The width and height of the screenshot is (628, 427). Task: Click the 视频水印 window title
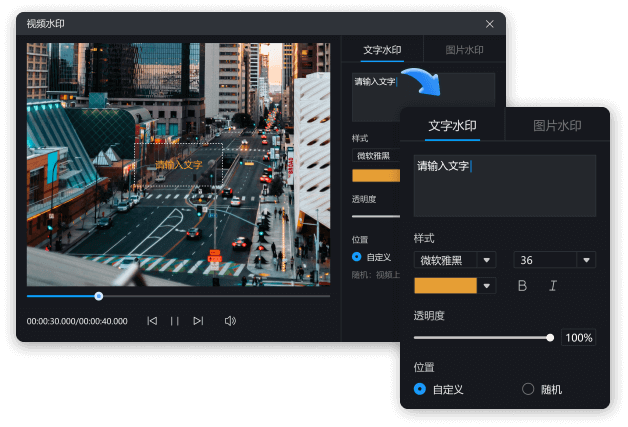pos(45,24)
